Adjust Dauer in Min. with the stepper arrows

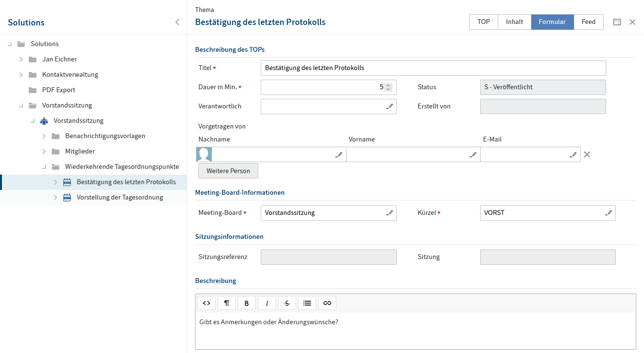coord(389,87)
